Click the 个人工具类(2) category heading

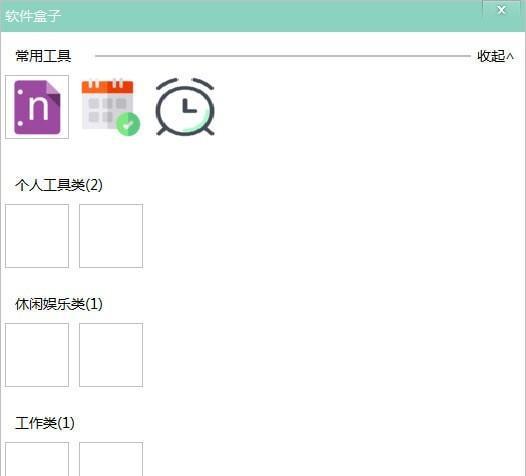tap(59, 185)
